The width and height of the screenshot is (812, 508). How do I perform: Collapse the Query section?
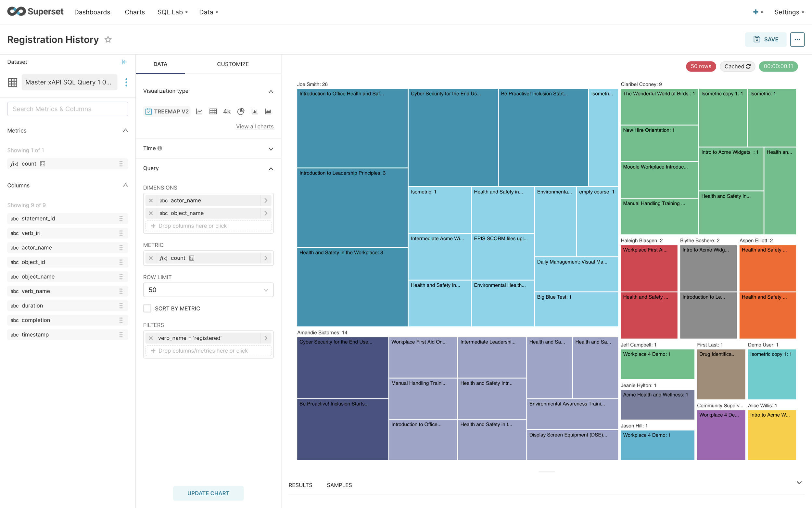271,169
